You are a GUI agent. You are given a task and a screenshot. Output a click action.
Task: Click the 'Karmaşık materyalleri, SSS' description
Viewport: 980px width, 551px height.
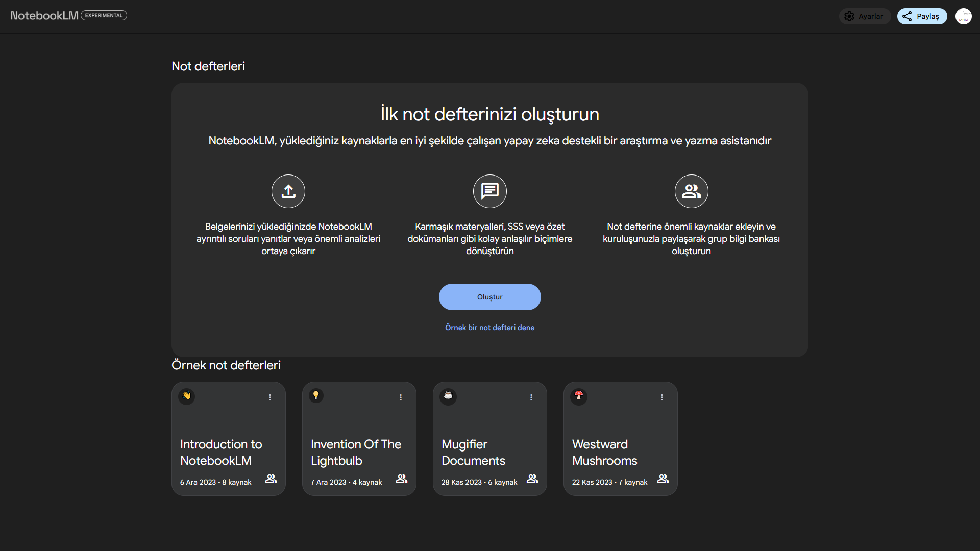pos(490,239)
